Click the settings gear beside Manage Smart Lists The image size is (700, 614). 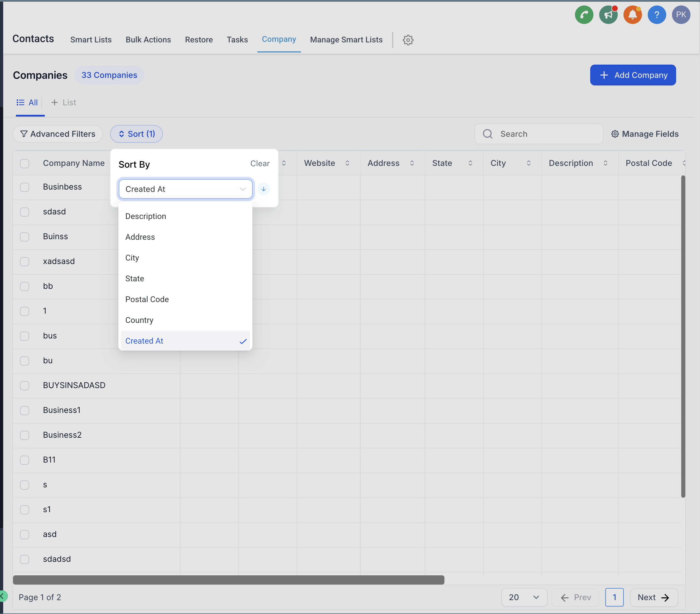[x=408, y=40]
